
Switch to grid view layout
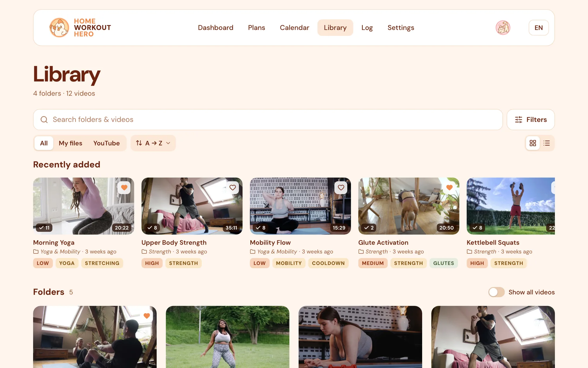pyautogui.click(x=533, y=143)
